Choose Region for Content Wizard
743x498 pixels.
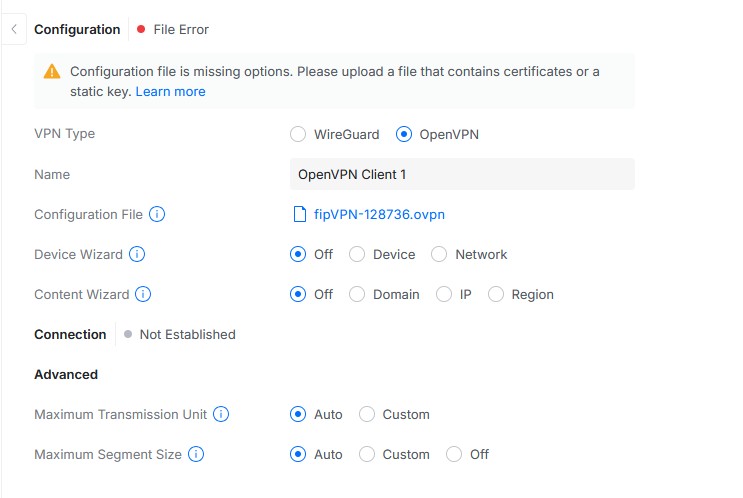(x=496, y=294)
